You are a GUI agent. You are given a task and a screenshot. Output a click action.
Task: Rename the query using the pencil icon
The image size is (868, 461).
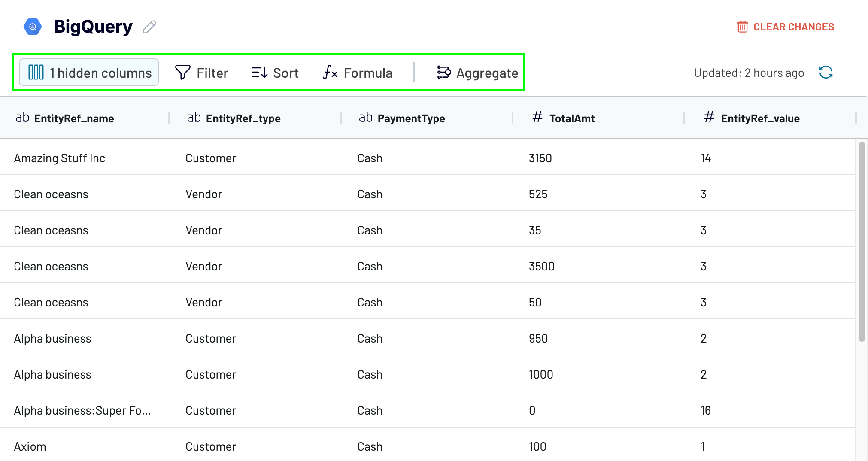pyautogui.click(x=149, y=27)
